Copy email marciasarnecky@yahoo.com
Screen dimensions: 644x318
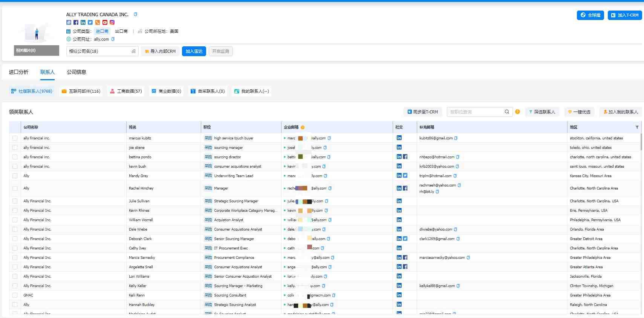click(468, 258)
